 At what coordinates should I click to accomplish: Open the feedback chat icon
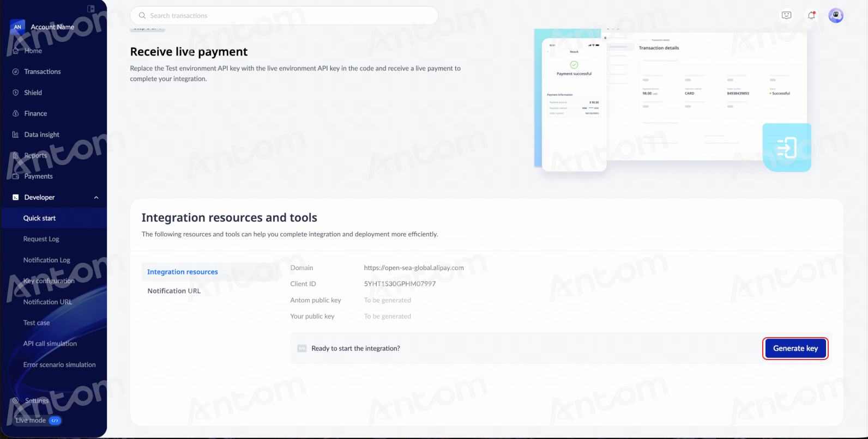click(786, 15)
